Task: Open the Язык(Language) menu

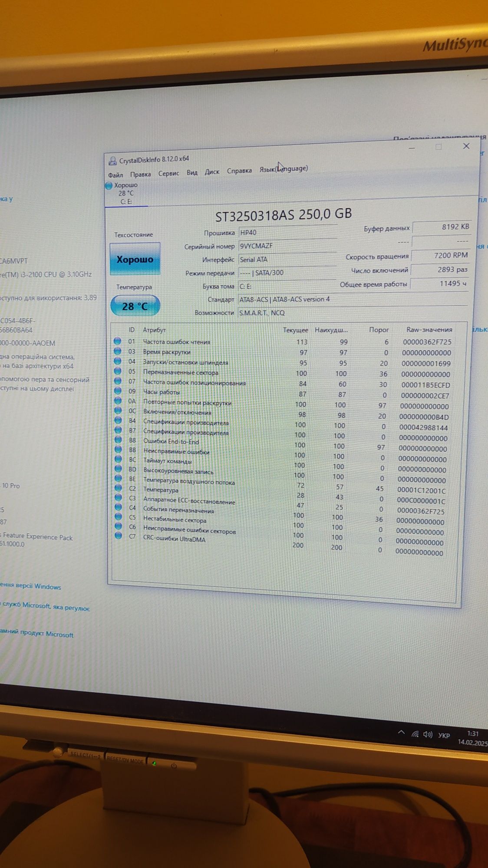Action: [284, 169]
